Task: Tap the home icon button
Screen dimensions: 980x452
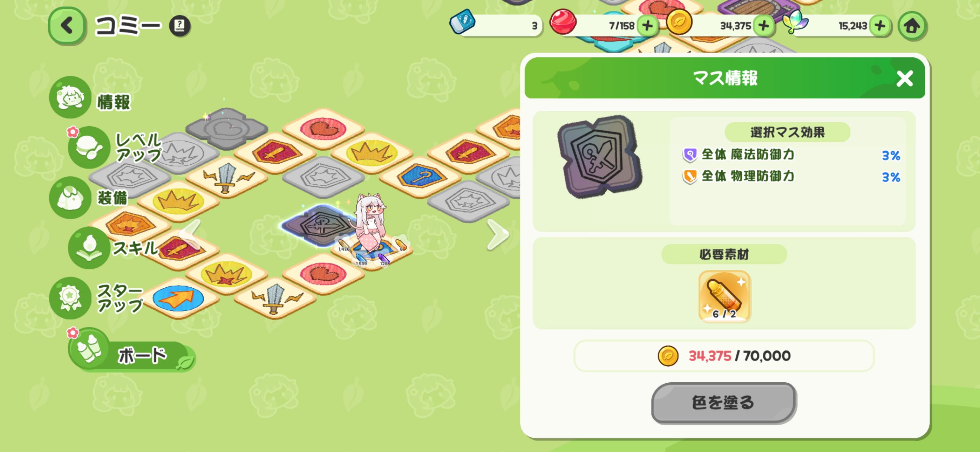Action: (x=912, y=26)
